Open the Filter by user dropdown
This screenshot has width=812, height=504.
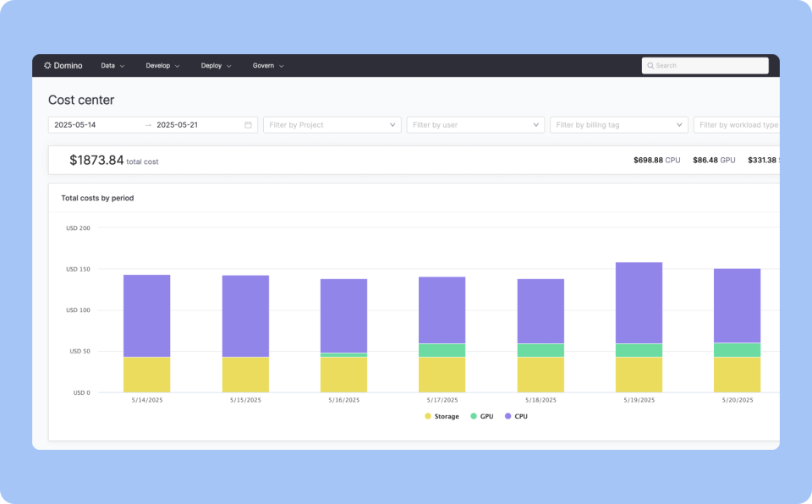475,123
